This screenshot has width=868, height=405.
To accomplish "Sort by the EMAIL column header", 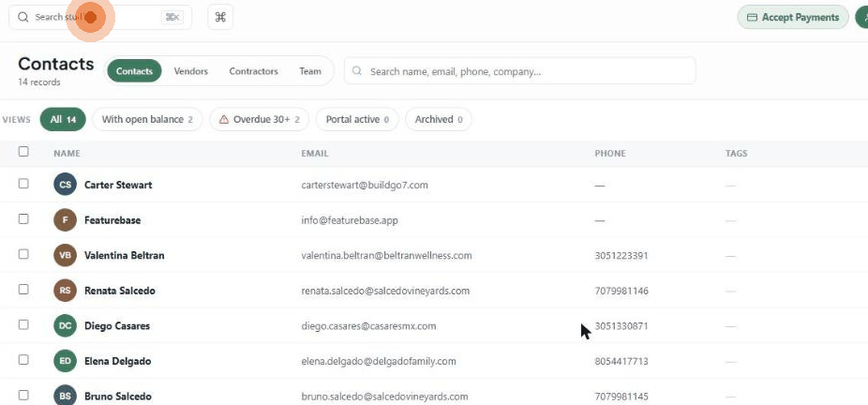I will [x=315, y=153].
